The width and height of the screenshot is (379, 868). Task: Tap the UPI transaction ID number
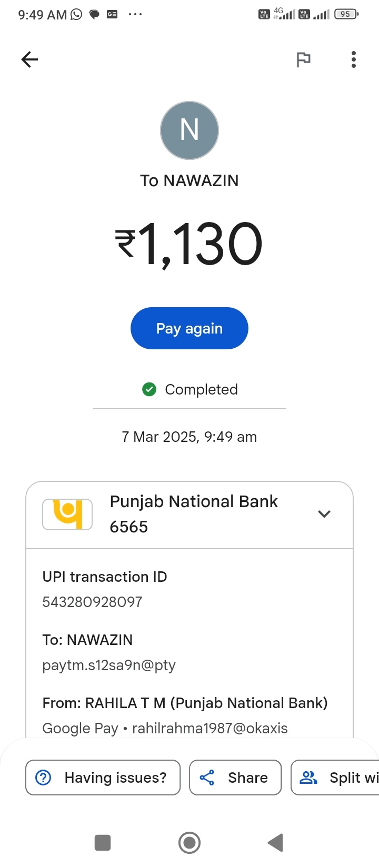tap(93, 602)
